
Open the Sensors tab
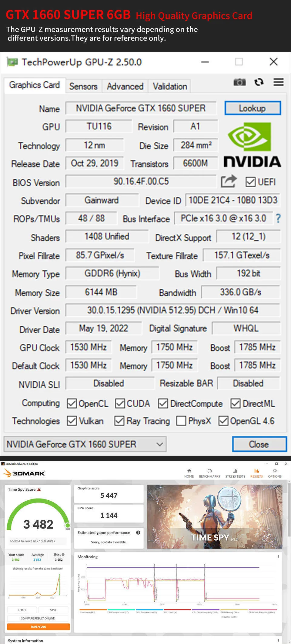[83, 86]
